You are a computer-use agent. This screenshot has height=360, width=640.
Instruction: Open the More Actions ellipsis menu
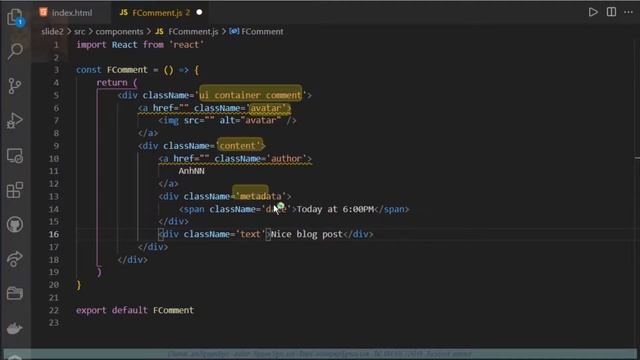click(629, 12)
